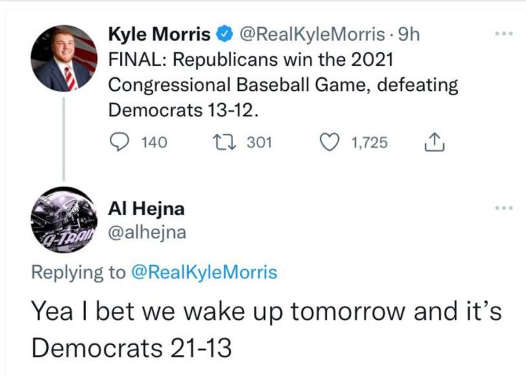526x376 pixels.
Task: Click the Al Hejna display name
Action: (x=146, y=209)
